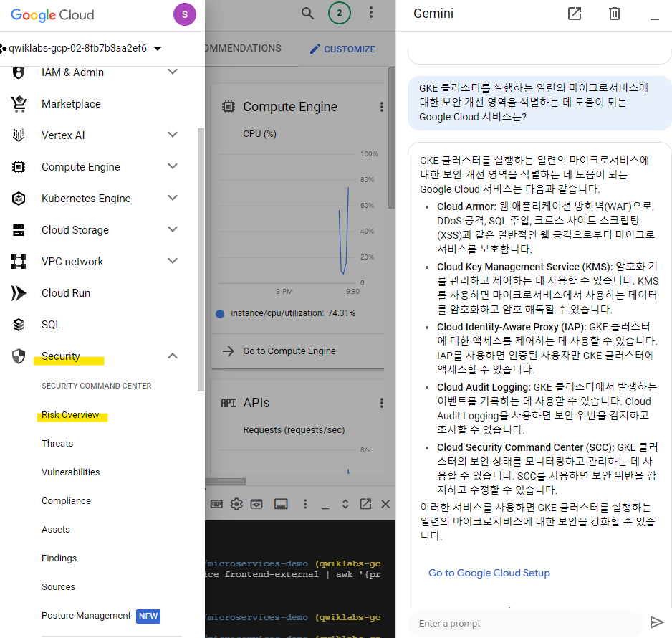672x638 pixels.
Task: Open Gemini chat in new window
Action: coord(575,14)
